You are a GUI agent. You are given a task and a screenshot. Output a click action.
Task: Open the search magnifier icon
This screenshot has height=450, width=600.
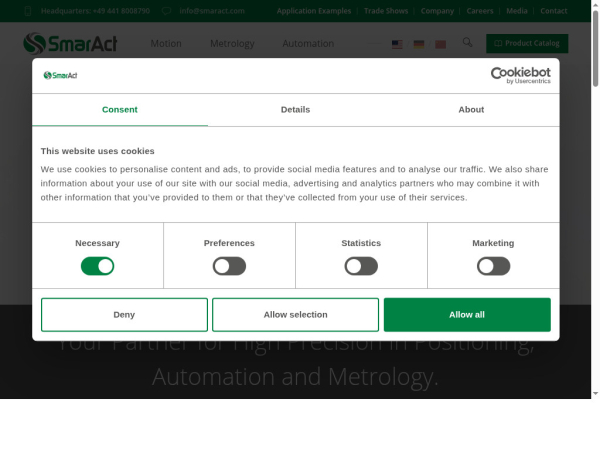pos(467,42)
